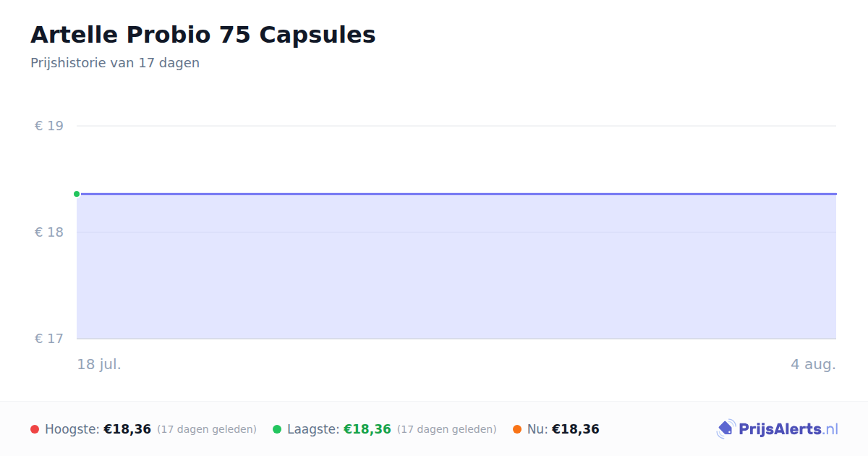Click the Artelle Probio 75 Capsules title

pyautogui.click(x=203, y=35)
